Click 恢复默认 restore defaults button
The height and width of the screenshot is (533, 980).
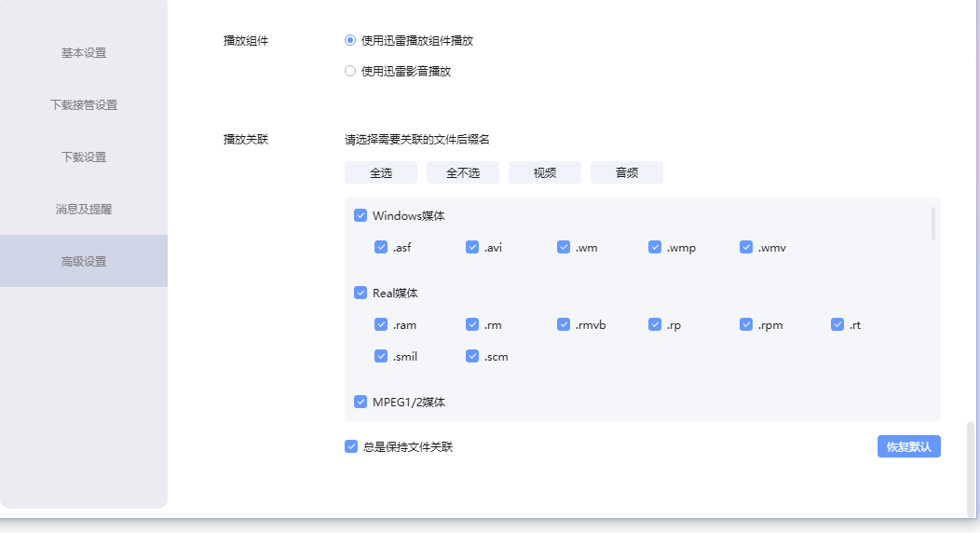tap(908, 446)
